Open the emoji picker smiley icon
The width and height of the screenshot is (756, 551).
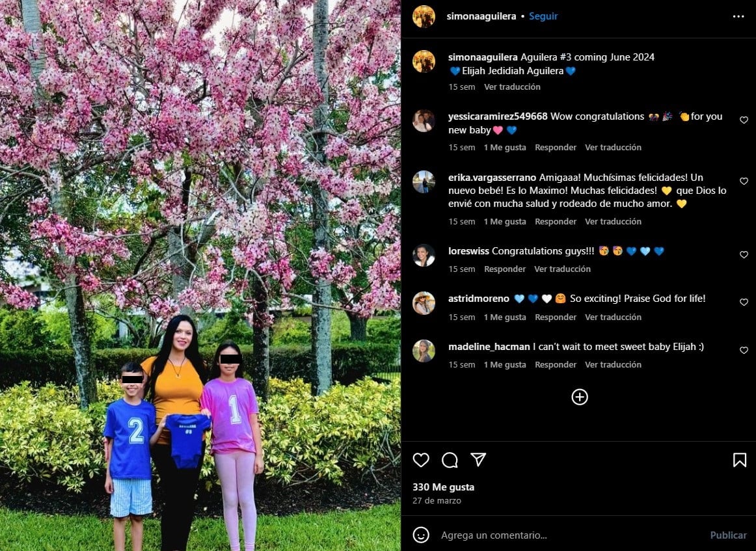(421, 535)
